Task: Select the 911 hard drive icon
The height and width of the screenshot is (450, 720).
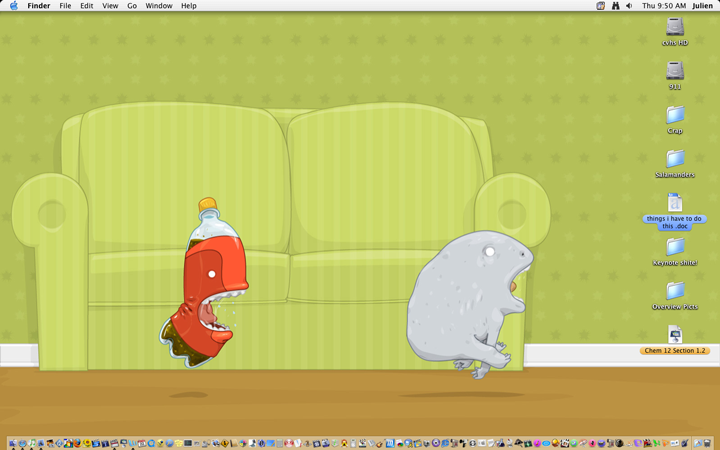Action: point(675,75)
